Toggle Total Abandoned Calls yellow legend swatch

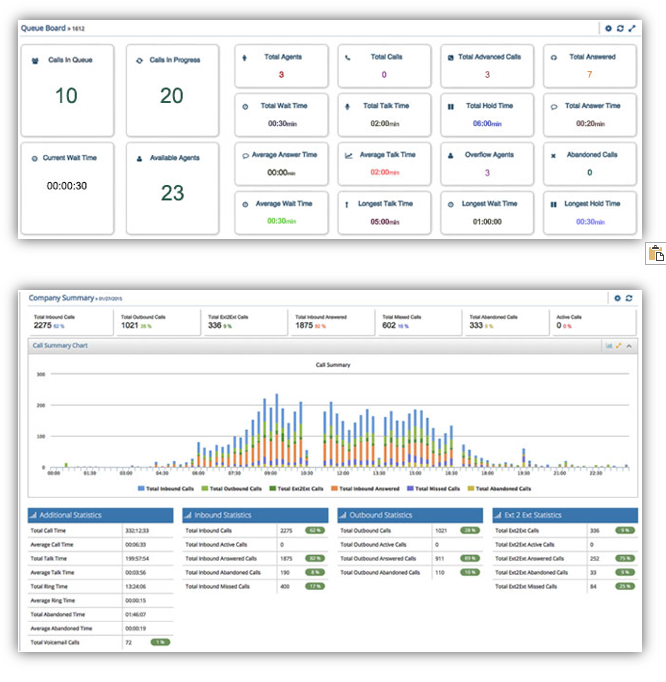click(x=470, y=488)
